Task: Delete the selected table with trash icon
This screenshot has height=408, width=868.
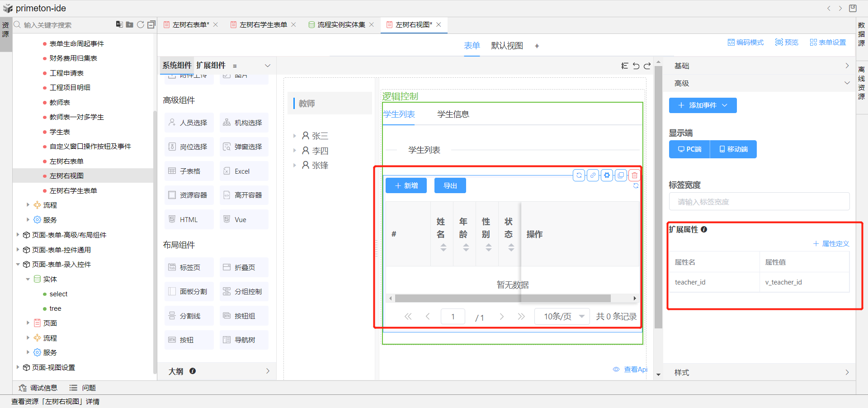Action: coord(635,175)
